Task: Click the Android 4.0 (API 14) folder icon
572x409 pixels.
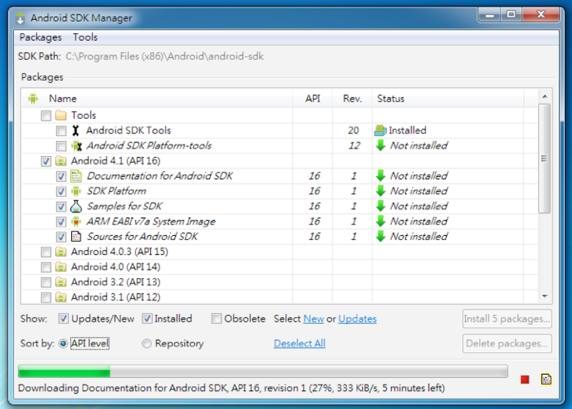Action: (61, 267)
